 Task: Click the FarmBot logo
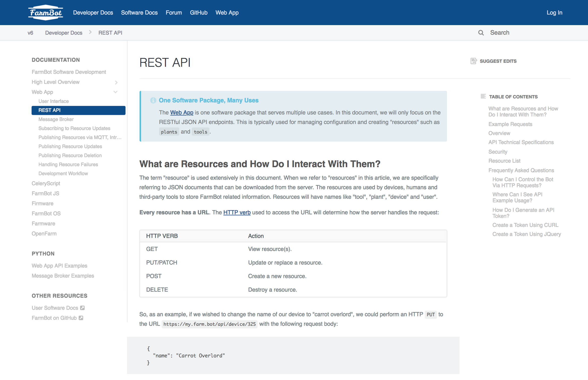click(x=45, y=12)
